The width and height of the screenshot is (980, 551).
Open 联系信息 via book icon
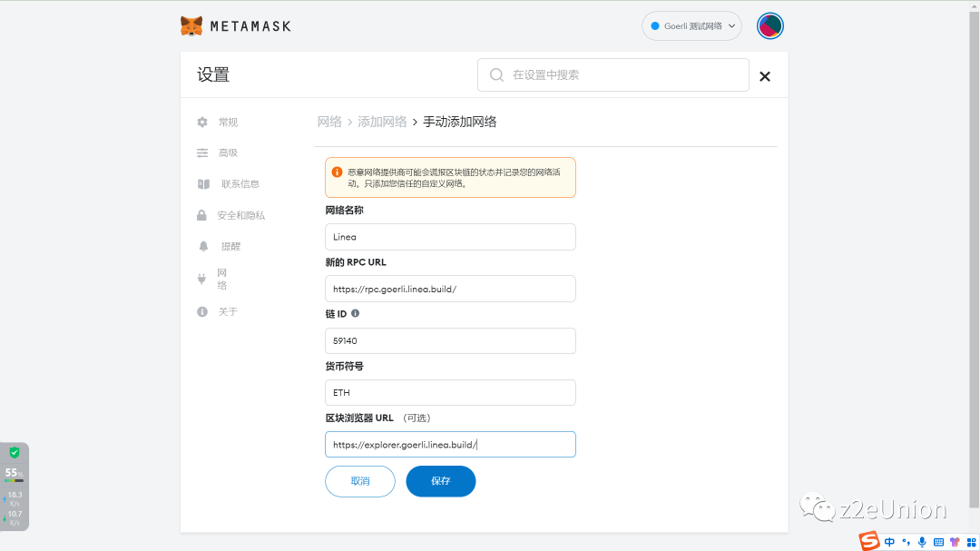coord(201,183)
